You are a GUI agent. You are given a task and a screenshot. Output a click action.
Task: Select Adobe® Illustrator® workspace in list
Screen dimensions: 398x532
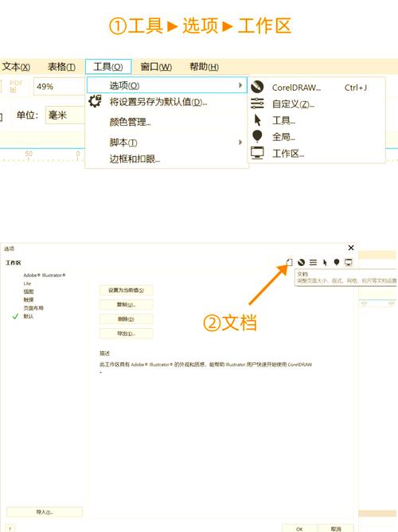point(45,276)
